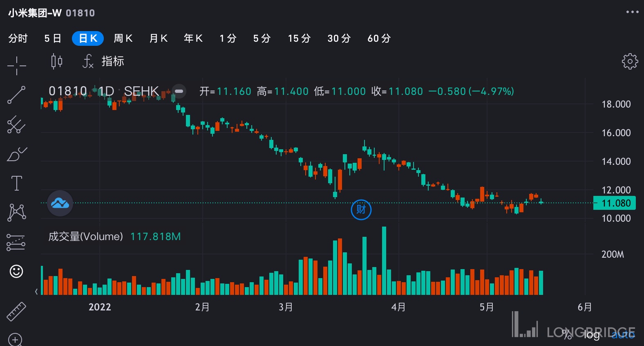Select the ruler measure tool
The height and width of the screenshot is (346, 644).
click(16, 311)
